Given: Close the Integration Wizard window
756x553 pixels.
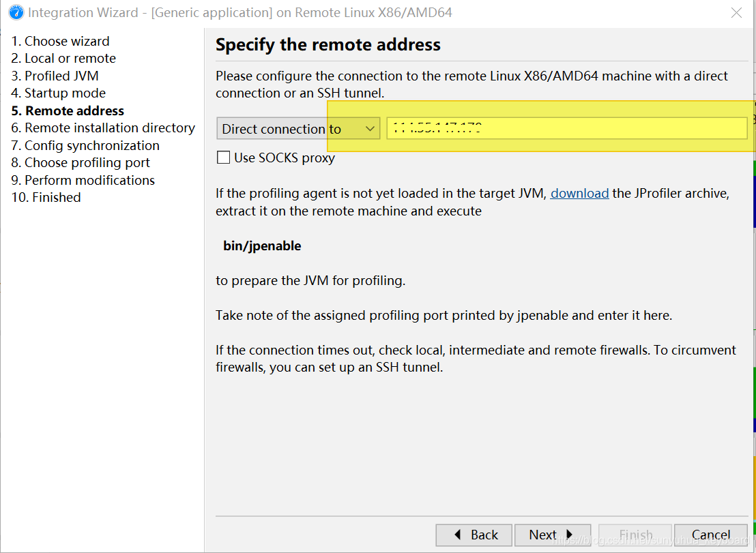Looking at the screenshot, I should tap(736, 12).
